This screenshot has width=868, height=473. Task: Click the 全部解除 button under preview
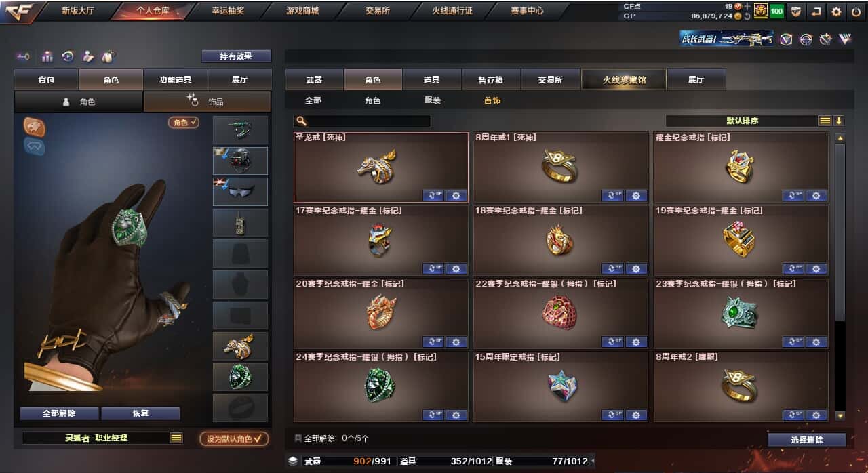(x=59, y=413)
